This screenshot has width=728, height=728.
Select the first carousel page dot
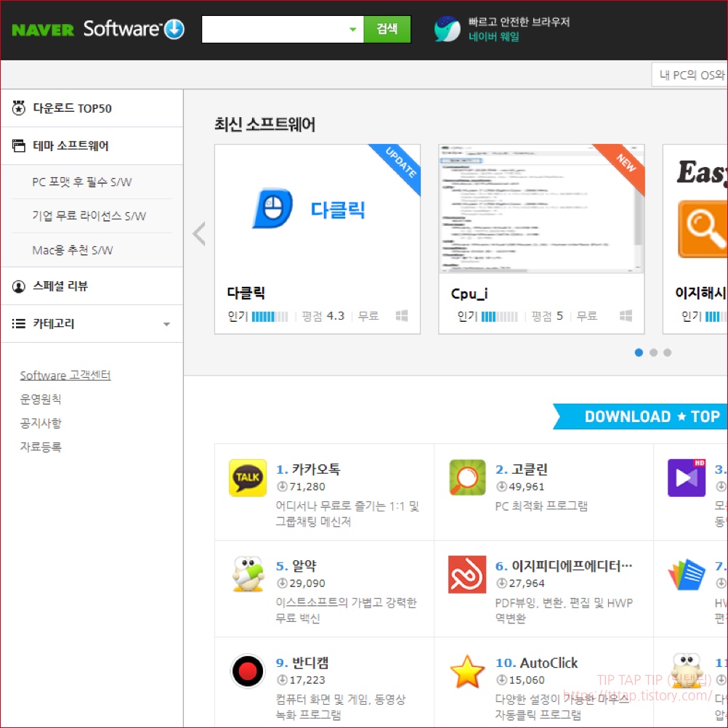pos(639,352)
